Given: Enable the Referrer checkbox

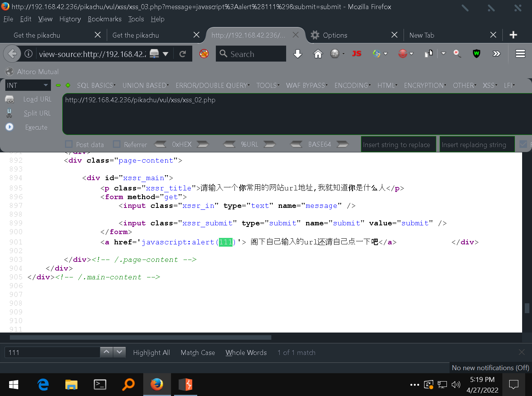Looking at the screenshot, I should coord(117,144).
